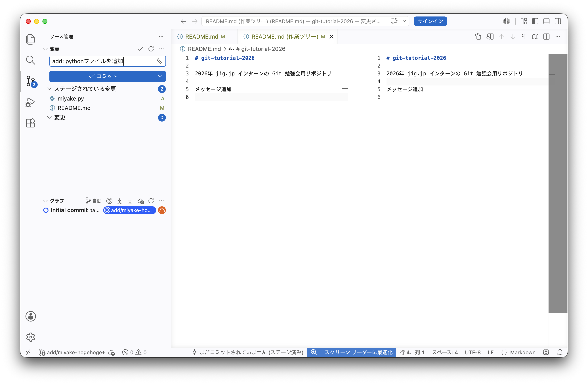Click the orange cloud icon on Initial commit row
Screen dimensions: 588x384
click(162, 210)
